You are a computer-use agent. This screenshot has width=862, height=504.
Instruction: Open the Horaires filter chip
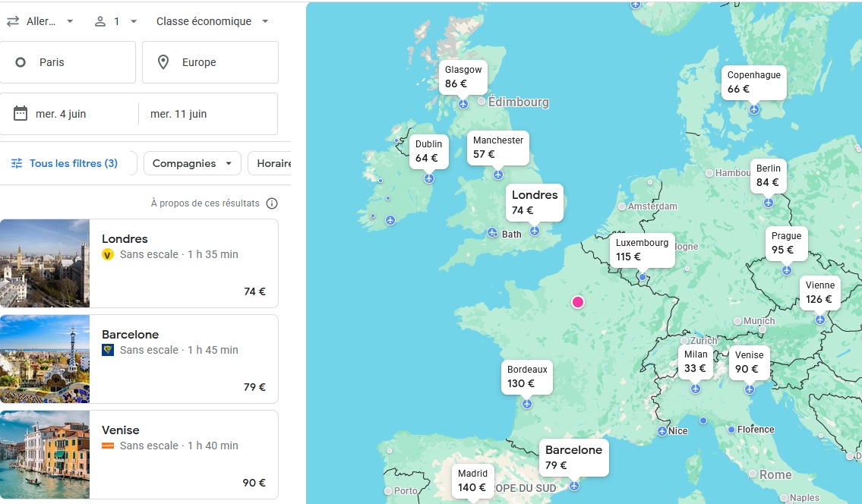point(270,163)
